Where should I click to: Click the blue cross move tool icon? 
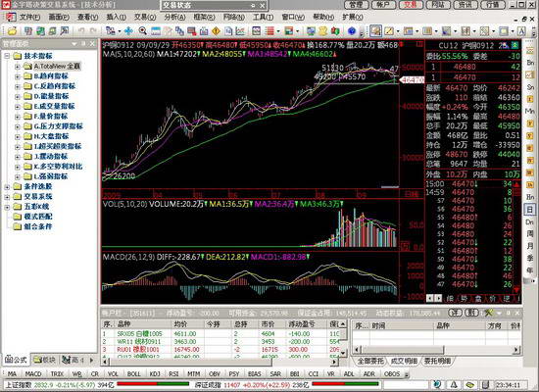[x=128, y=31]
